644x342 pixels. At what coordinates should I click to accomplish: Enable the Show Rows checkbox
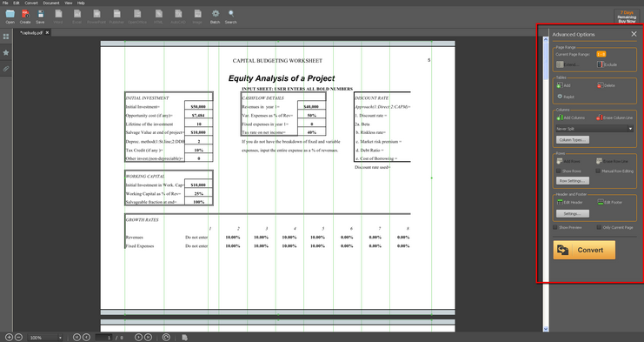tap(559, 171)
